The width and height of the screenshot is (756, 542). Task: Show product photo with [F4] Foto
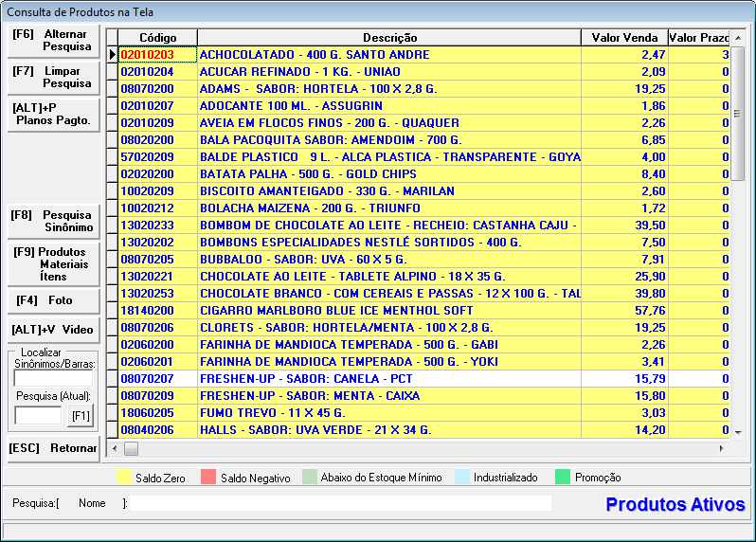[x=52, y=300]
